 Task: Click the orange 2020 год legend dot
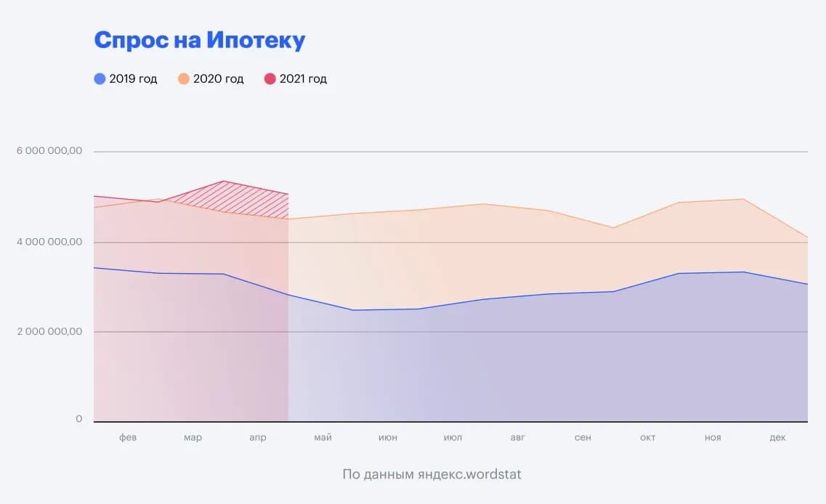click(x=183, y=79)
